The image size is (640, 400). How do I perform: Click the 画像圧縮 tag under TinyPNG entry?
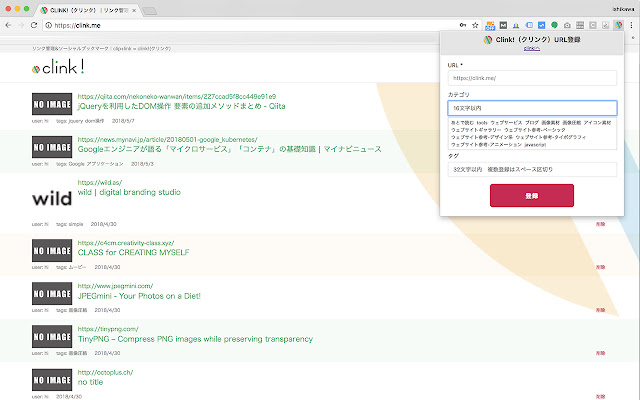click(78, 353)
